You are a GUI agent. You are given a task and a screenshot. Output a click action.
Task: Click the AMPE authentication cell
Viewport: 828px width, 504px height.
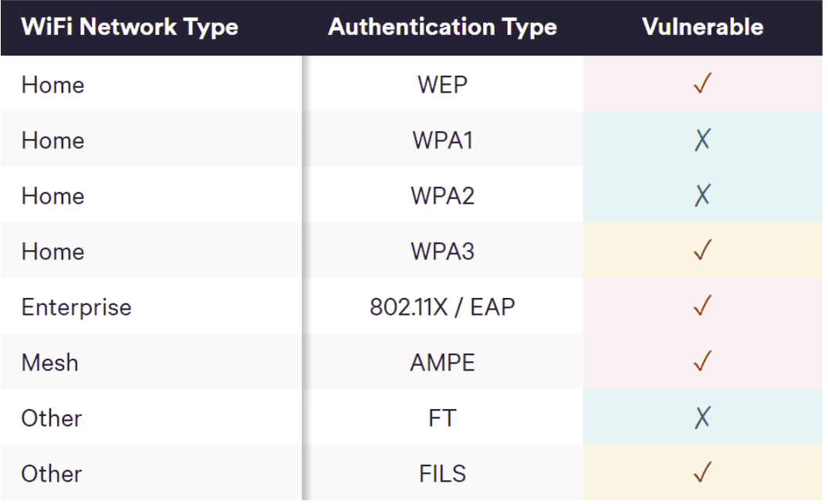tap(442, 363)
